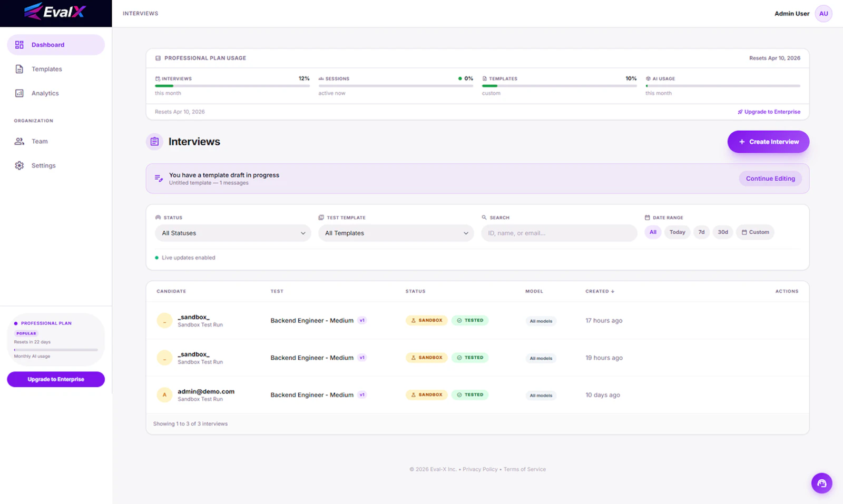Click the Model column header
Image resolution: width=843 pixels, height=504 pixels.
coord(534,291)
